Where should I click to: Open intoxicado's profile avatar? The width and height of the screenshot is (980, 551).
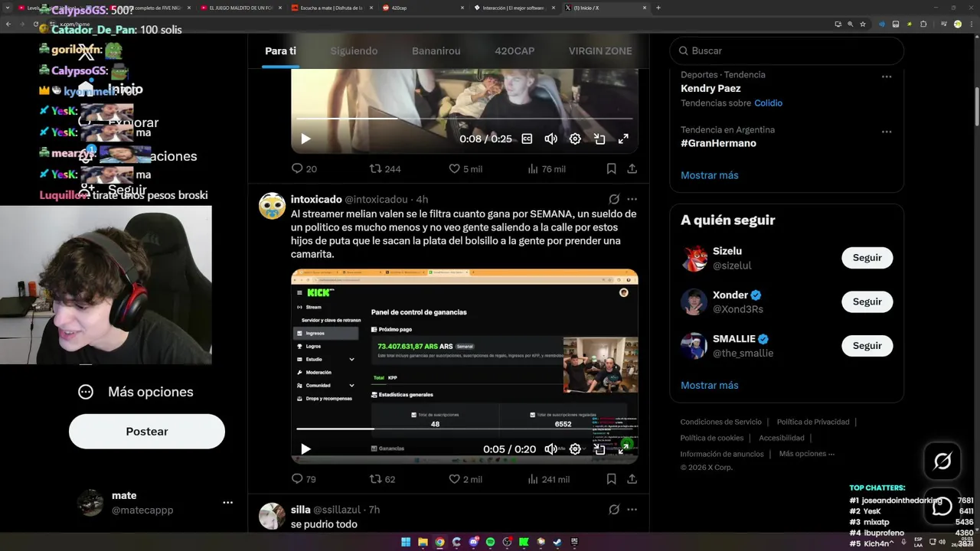click(272, 206)
